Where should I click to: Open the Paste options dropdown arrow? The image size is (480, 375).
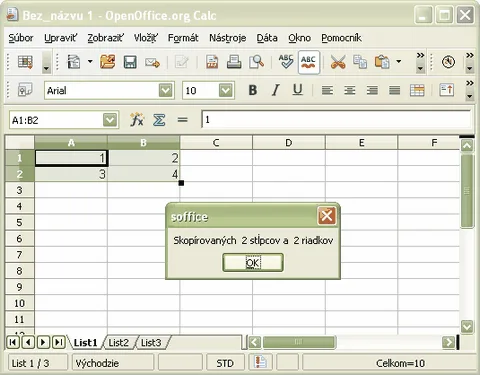pyautogui.click(x=398, y=61)
